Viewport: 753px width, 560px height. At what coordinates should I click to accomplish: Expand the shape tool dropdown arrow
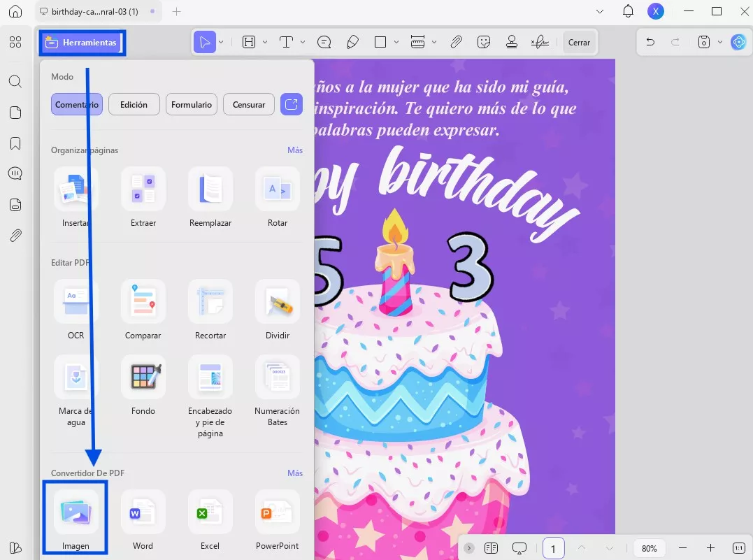[396, 42]
